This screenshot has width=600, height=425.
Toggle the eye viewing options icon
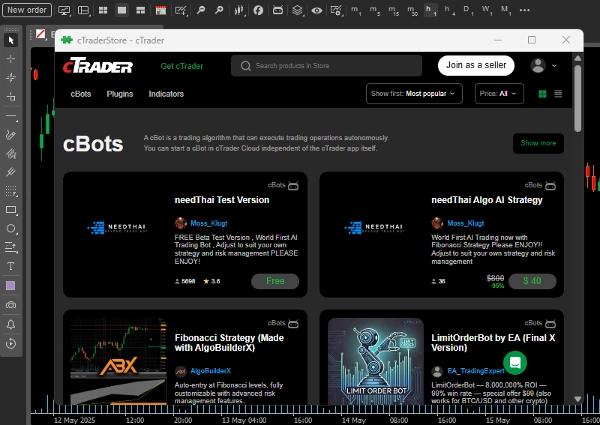(x=316, y=10)
